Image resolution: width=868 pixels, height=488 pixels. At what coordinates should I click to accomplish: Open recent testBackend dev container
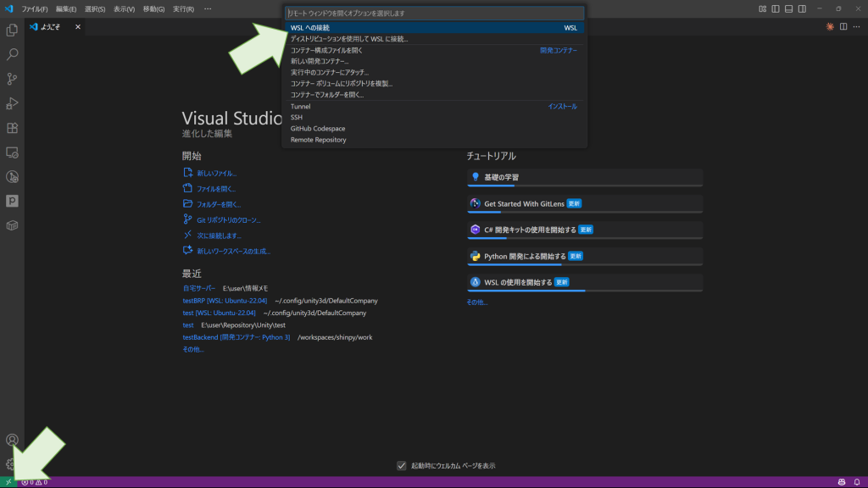pos(236,337)
